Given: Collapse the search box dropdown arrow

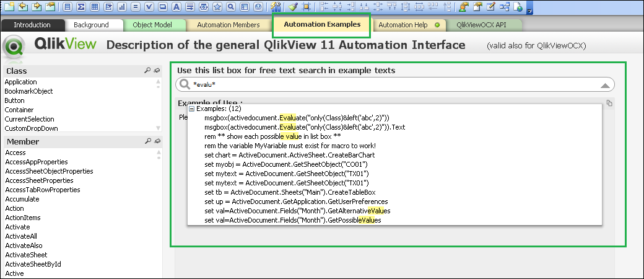Looking at the screenshot, I should click(x=605, y=85).
